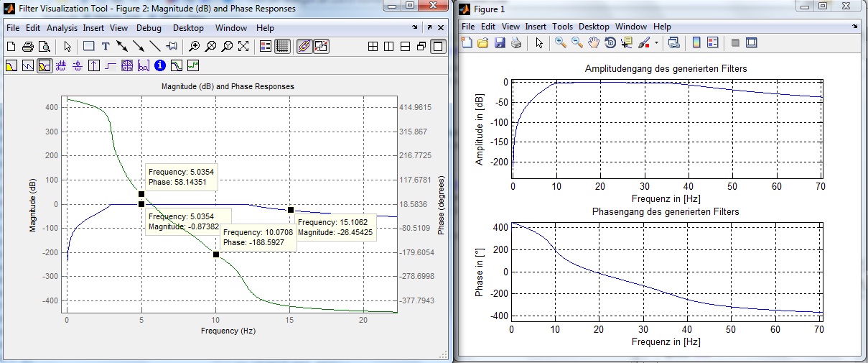Click the Insert Text Box tool

[106, 47]
